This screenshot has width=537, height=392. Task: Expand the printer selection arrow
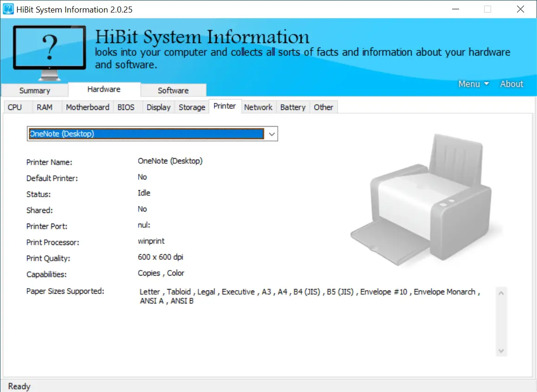click(272, 134)
